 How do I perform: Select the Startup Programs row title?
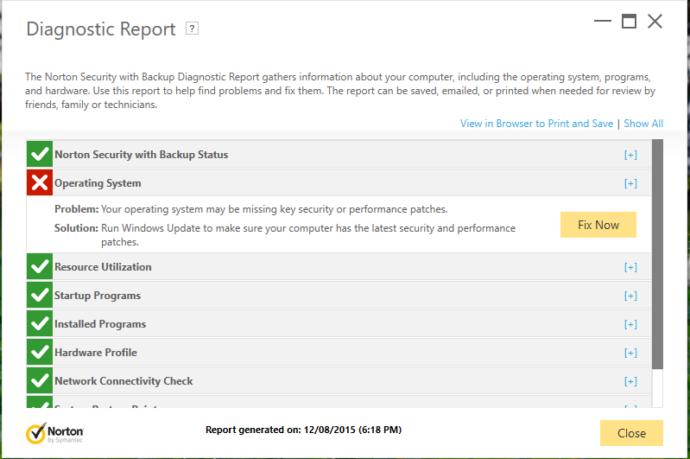[98, 295]
